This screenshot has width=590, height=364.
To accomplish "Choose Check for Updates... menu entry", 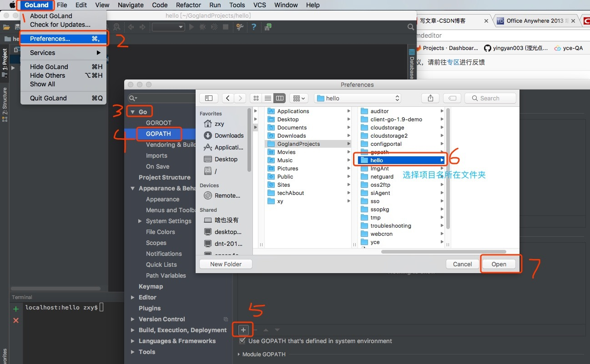I will (63, 25).
